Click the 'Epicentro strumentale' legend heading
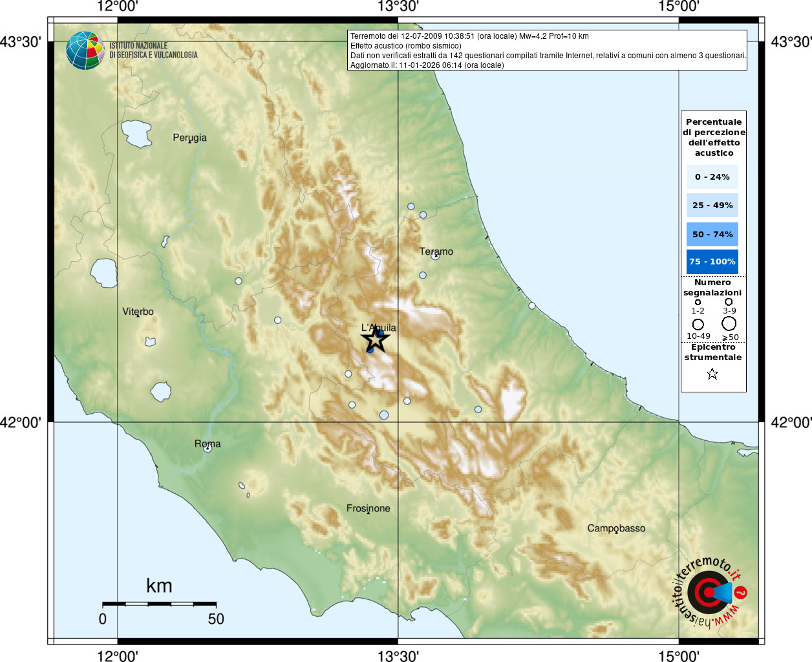The image size is (812, 662). (713, 352)
